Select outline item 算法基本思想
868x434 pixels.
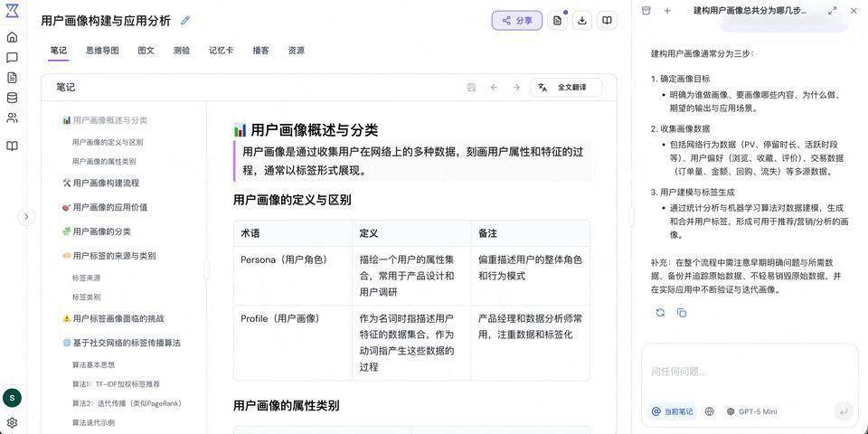click(x=93, y=364)
